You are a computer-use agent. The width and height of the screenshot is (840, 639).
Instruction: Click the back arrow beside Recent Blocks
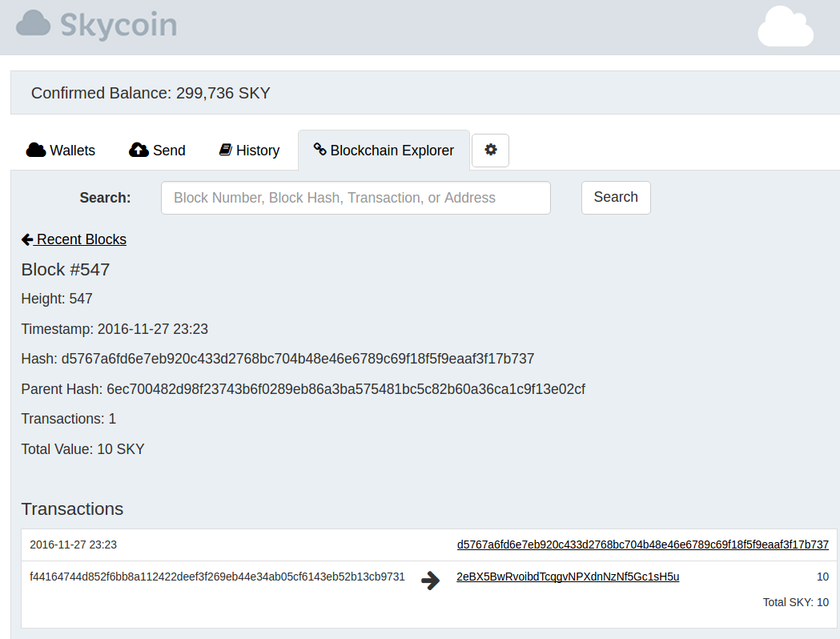tap(27, 239)
